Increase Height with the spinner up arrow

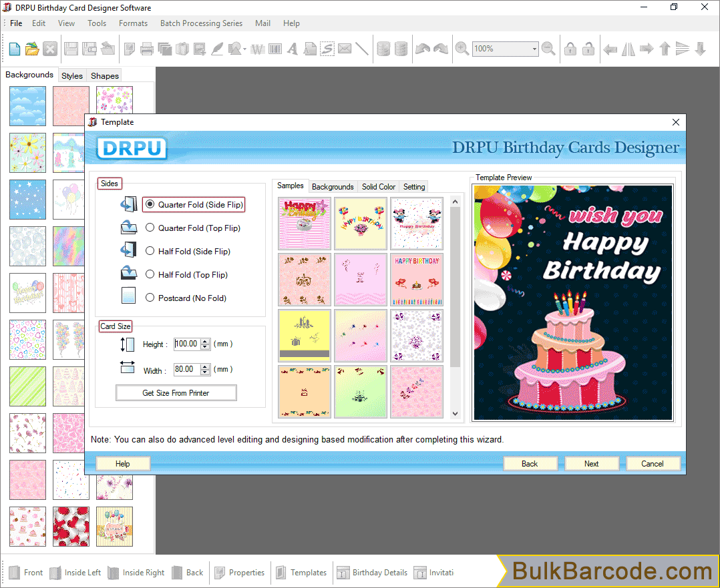(205, 341)
